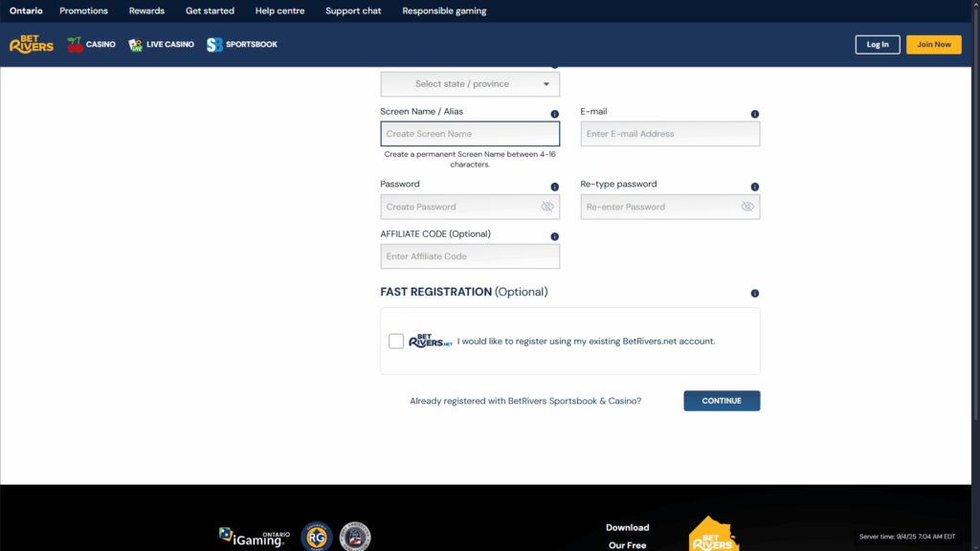980x551 pixels.
Task: Open the E-mail info tooltip icon
Action: [x=754, y=113]
